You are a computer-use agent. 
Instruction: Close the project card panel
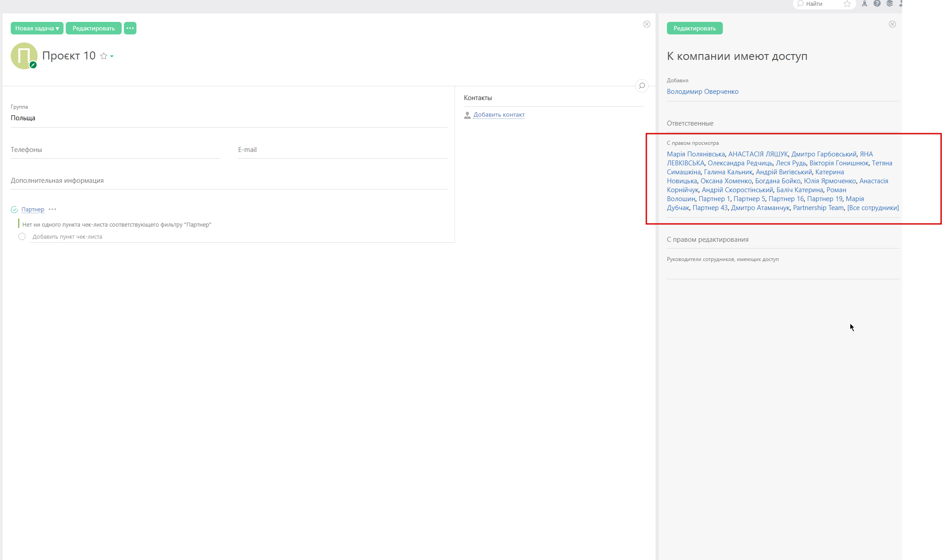646,24
